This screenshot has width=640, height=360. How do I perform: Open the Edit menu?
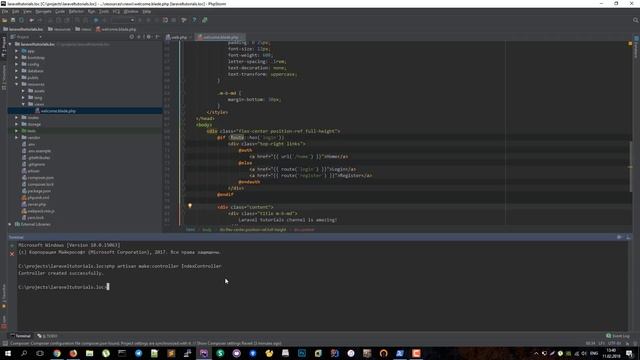coord(15,11)
